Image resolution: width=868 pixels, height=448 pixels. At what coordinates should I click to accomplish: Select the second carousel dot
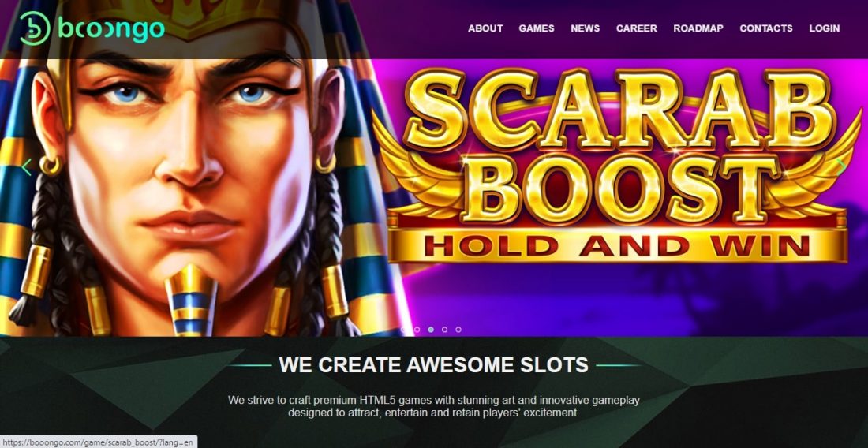point(417,330)
